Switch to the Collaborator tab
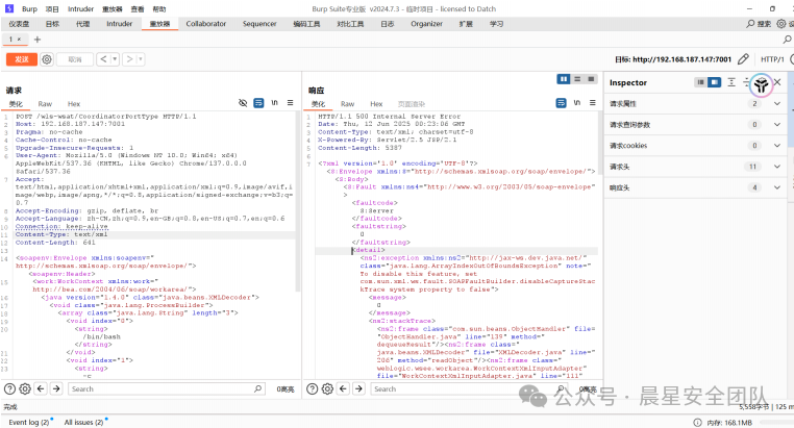 (205, 22)
